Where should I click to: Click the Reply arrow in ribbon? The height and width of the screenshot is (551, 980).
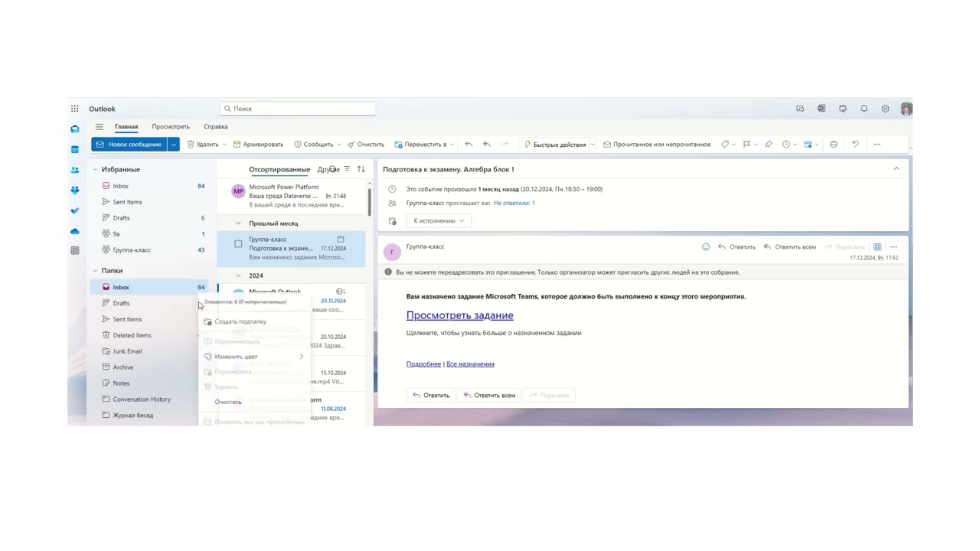coord(469,144)
